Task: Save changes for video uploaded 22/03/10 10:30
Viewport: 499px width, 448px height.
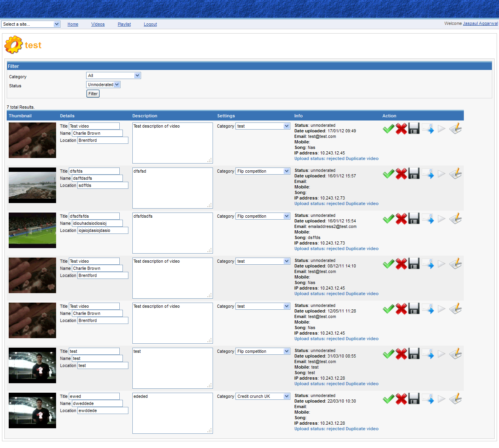Action: click(414, 399)
